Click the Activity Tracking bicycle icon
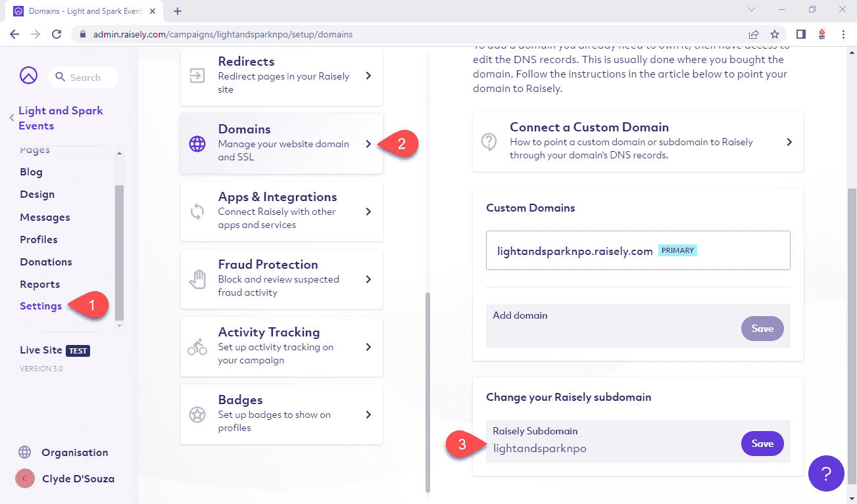The height and width of the screenshot is (504, 857). 197,348
